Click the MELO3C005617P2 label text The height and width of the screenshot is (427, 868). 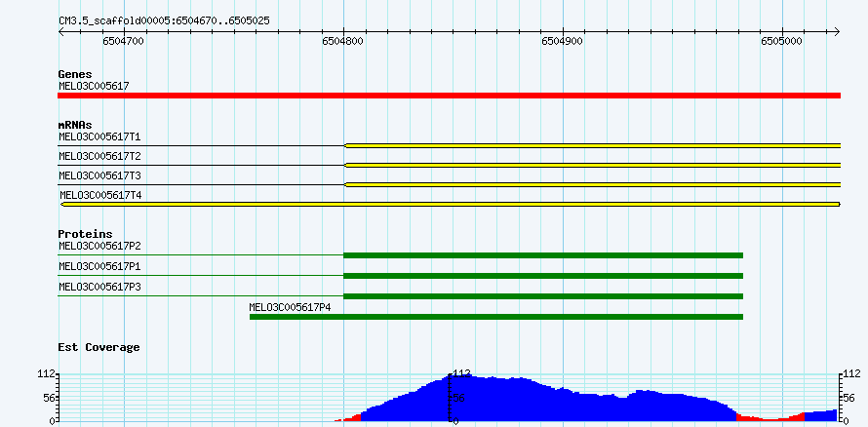click(x=99, y=246)
